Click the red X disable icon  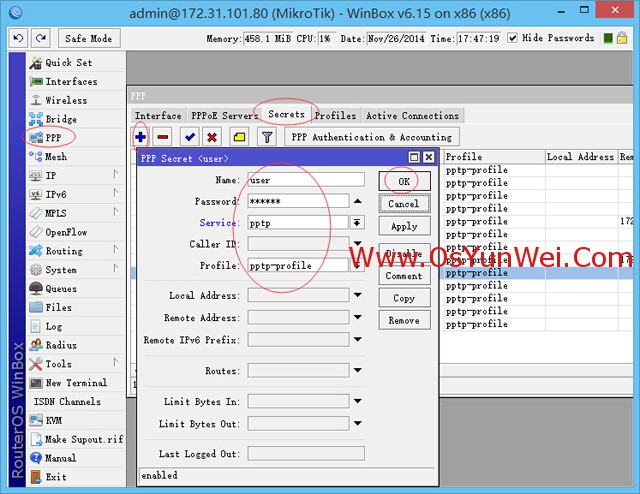(212, 137)
